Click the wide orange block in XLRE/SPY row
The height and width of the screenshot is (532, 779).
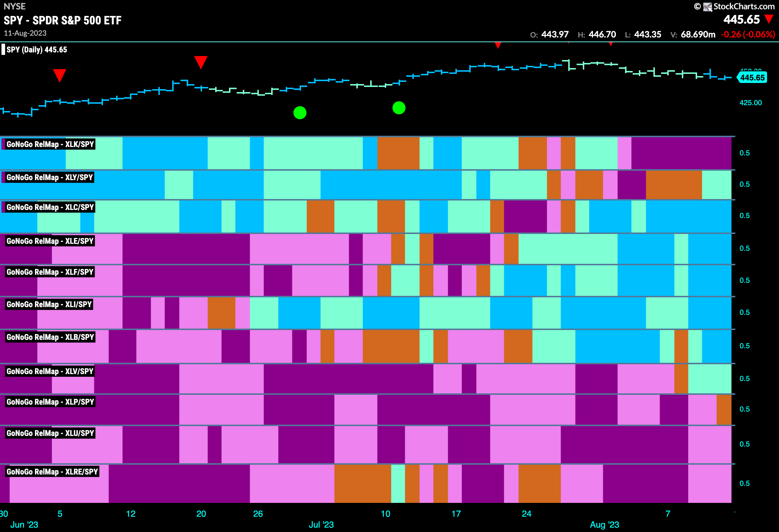363,484
